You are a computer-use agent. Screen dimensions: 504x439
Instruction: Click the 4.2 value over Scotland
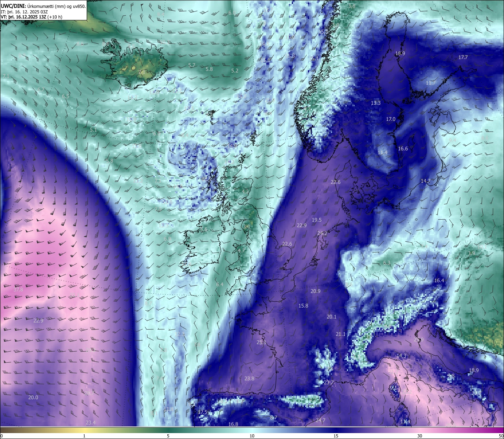point(245,192)
